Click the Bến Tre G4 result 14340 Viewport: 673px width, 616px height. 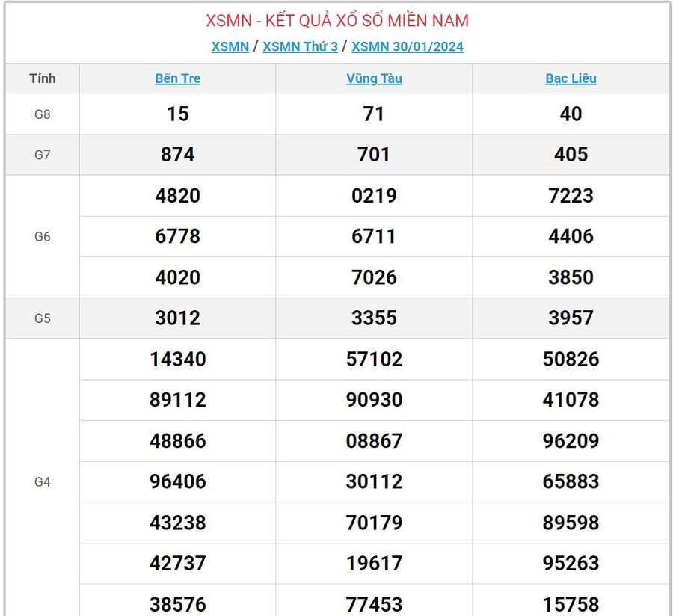point(177,360)
